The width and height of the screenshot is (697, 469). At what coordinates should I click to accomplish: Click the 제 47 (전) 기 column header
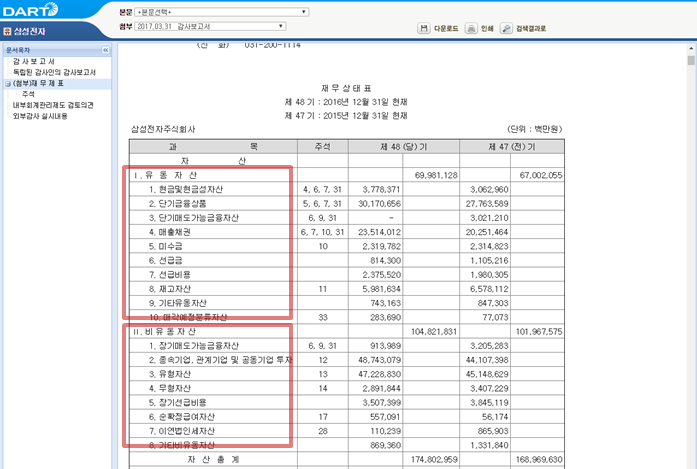[x=512, y=147]
